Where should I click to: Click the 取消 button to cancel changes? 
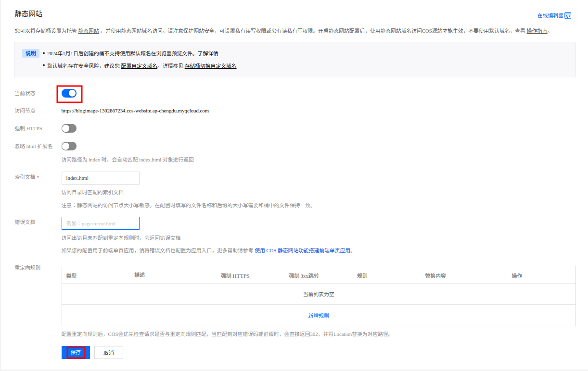pos(108,352)
